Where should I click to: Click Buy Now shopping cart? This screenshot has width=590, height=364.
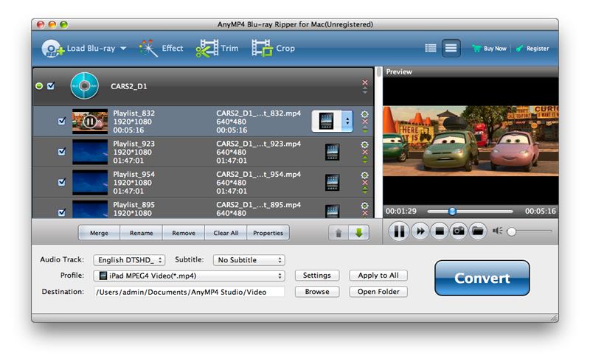tap(490, 49)
